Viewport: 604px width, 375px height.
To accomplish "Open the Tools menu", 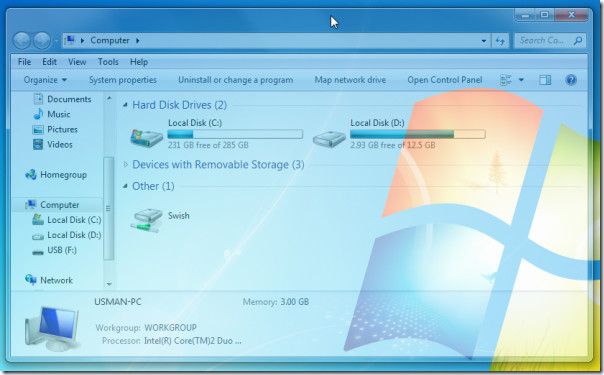I will (x=108, y=62).
